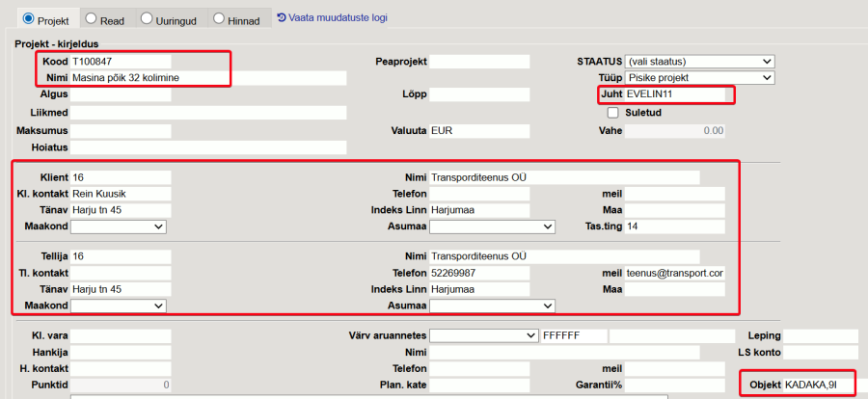The height and width of the screenshot is (399, 868).
Task: Select the Projekt radio button
Action: pyautogui.click(x=27, y=18)
